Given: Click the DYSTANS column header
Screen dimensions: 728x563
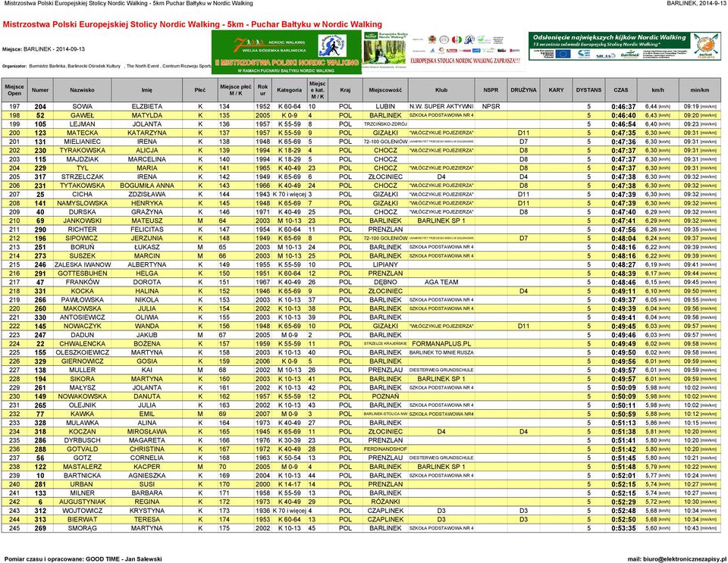Looking at the screenshot, I should [588, 90].
